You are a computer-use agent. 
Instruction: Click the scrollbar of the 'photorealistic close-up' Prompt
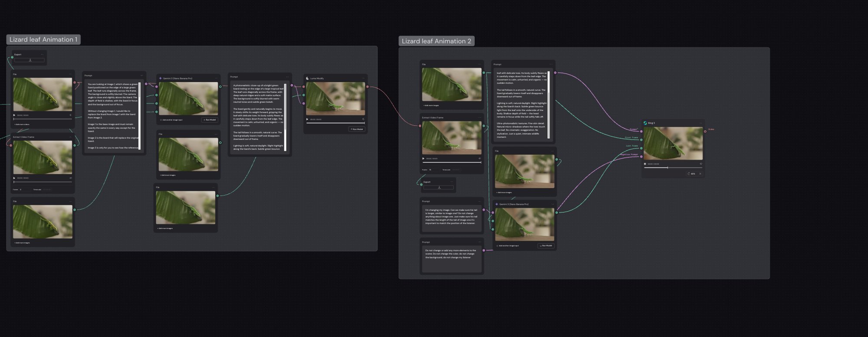[x=285, y=117]
